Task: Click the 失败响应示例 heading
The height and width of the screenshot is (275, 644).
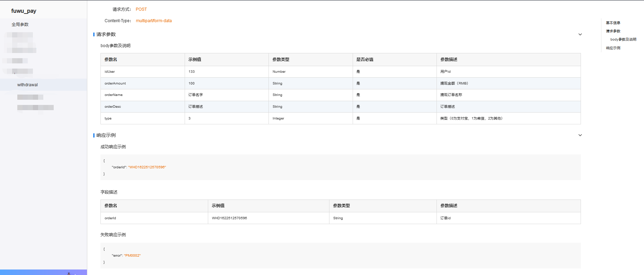Action: 113,235
